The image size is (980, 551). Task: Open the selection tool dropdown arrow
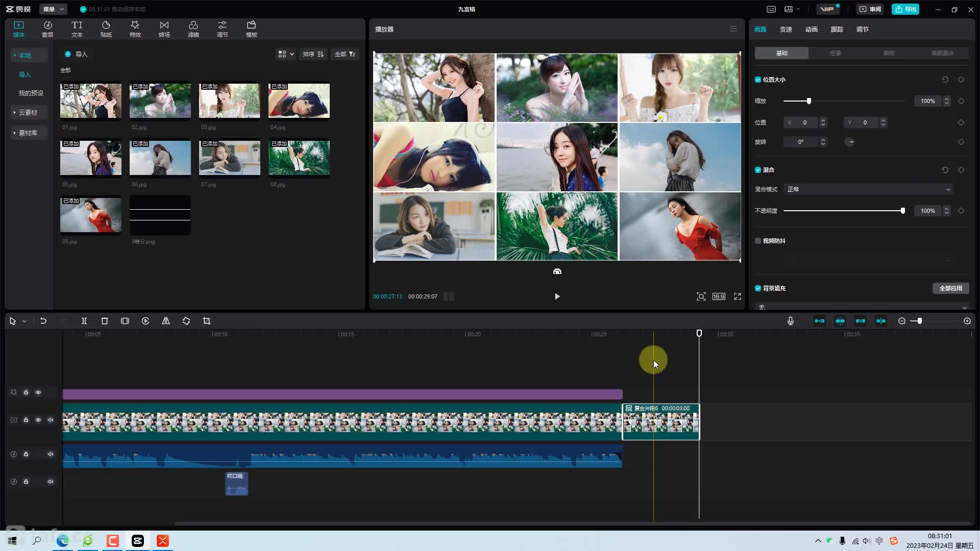click(24, 321)
